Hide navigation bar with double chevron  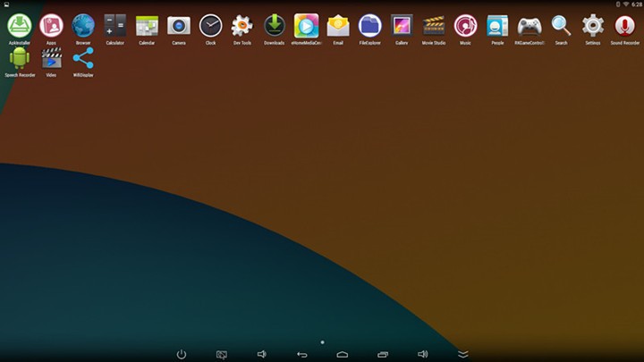(x=462, y=354)
